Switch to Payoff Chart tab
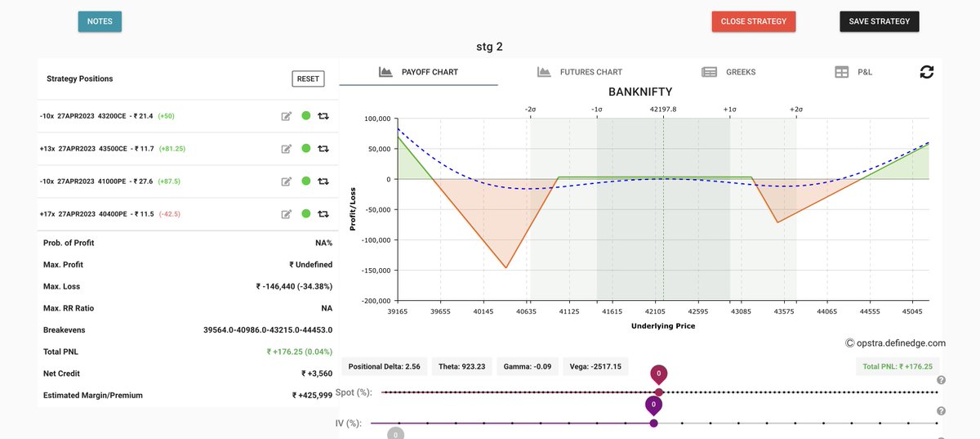 point(418,72)
